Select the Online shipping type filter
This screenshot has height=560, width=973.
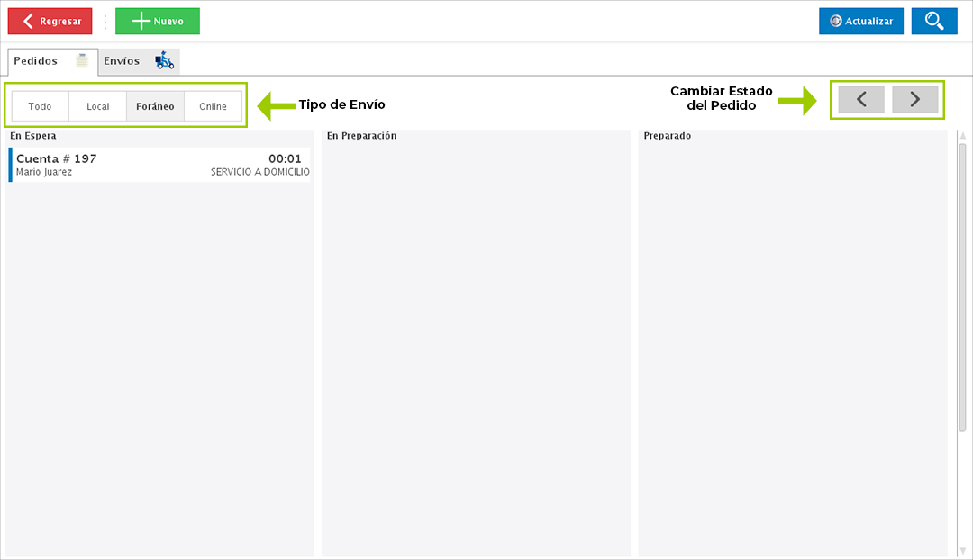[x=213, y=106]
